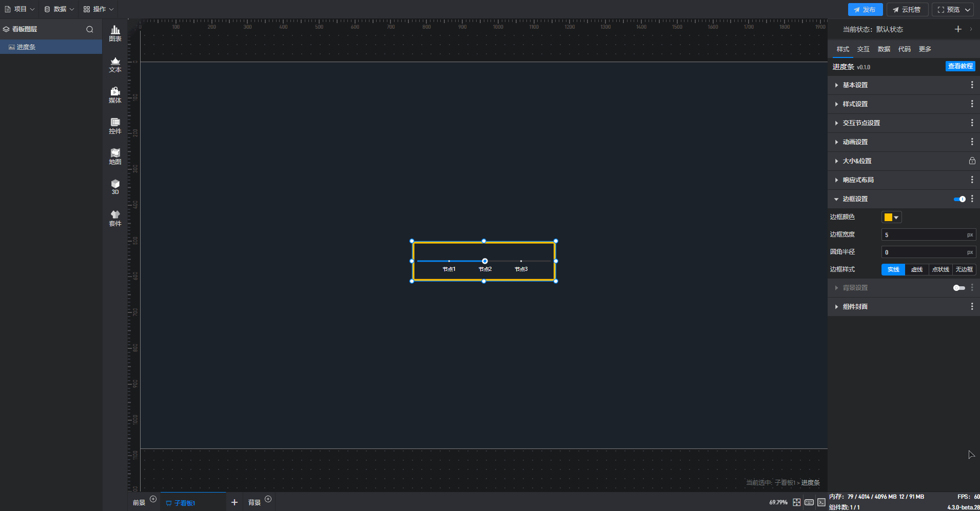Open the 地图 (map) component library

[115, 157]
